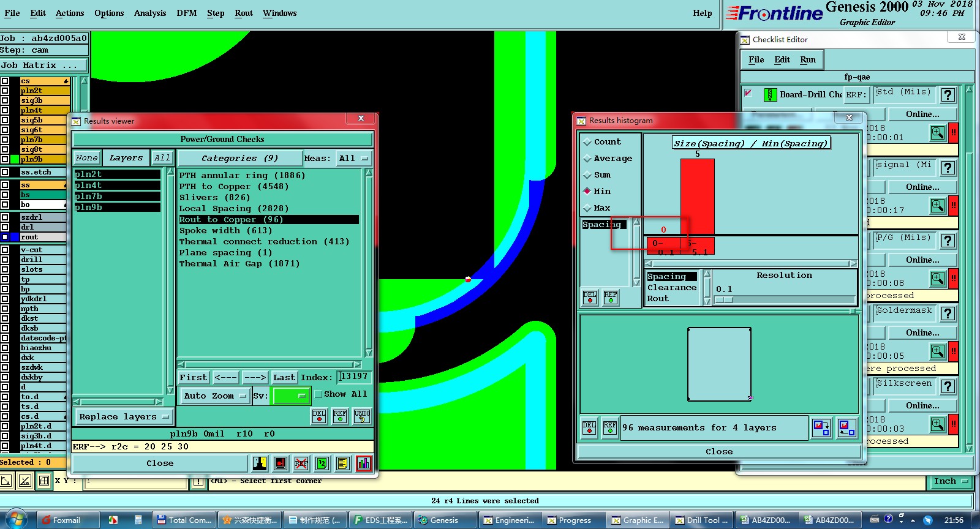980x529 pixels.
Task: Open the Rout menu
Action: 244,13
